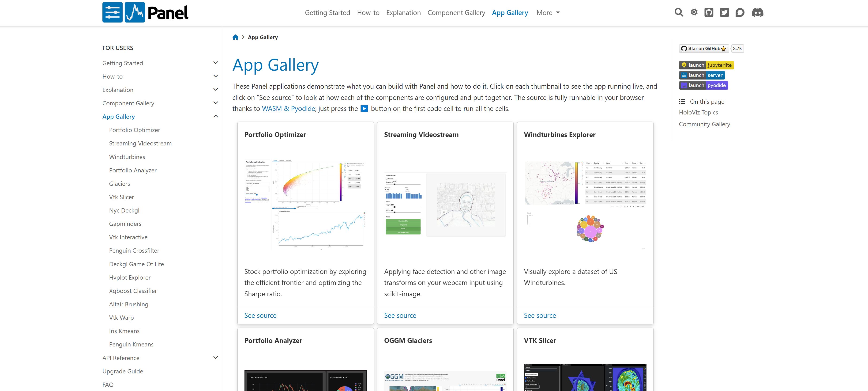This screenshot has width=868, height=391.
Task: Open the search magnifier icon
Action: click(679, 12)
